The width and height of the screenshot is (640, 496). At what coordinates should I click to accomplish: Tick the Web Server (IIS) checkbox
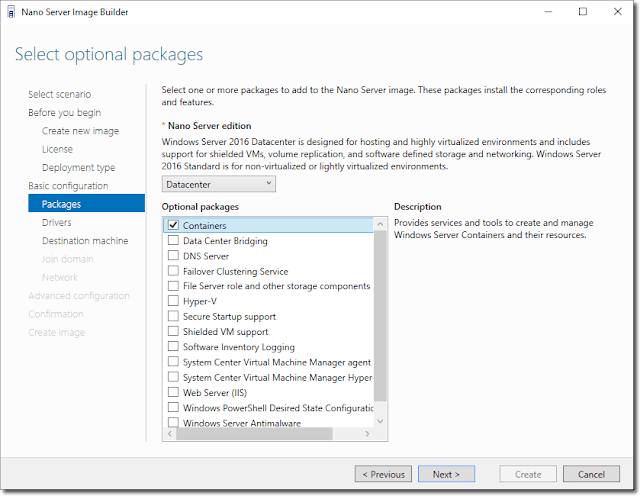click(173, 392)
